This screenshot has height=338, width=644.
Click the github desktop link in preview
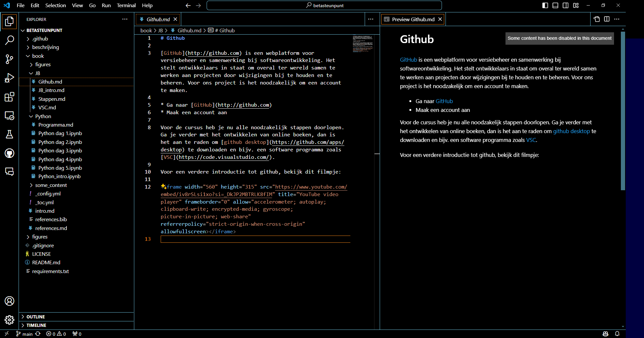tap(571, 131)
